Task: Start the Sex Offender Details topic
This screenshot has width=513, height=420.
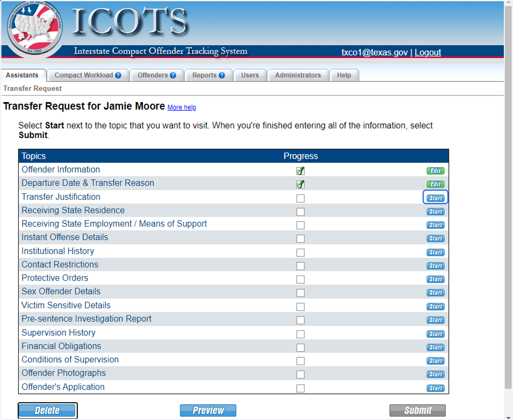Action: (435, 293)
